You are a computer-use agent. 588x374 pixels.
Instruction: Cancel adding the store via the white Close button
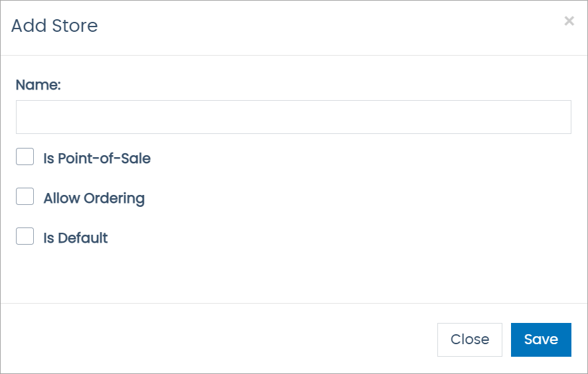tap(470, 340)
